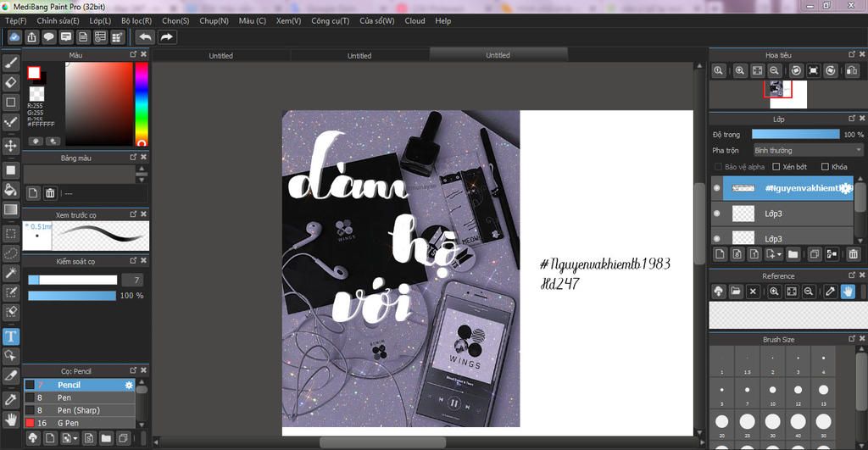
Task: Open reference image with folder icon
Action: pyautogui.click(x=736, y=292)
